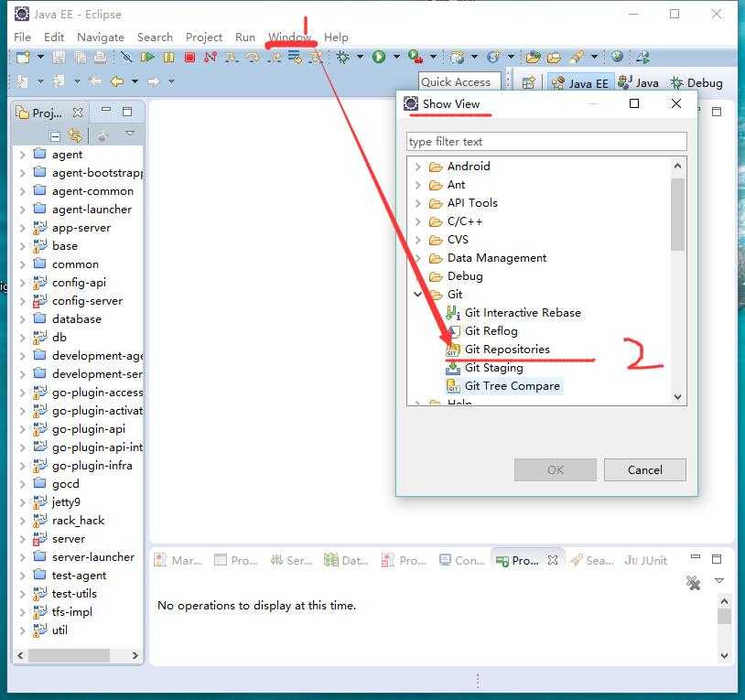
Task: Click the Open Web Browser globe icon
Action: [x=617, y=57]
